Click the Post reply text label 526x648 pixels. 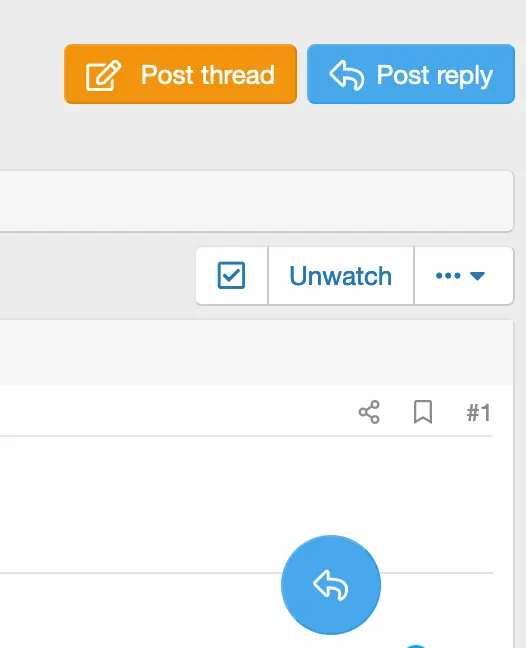click(435, 76)
